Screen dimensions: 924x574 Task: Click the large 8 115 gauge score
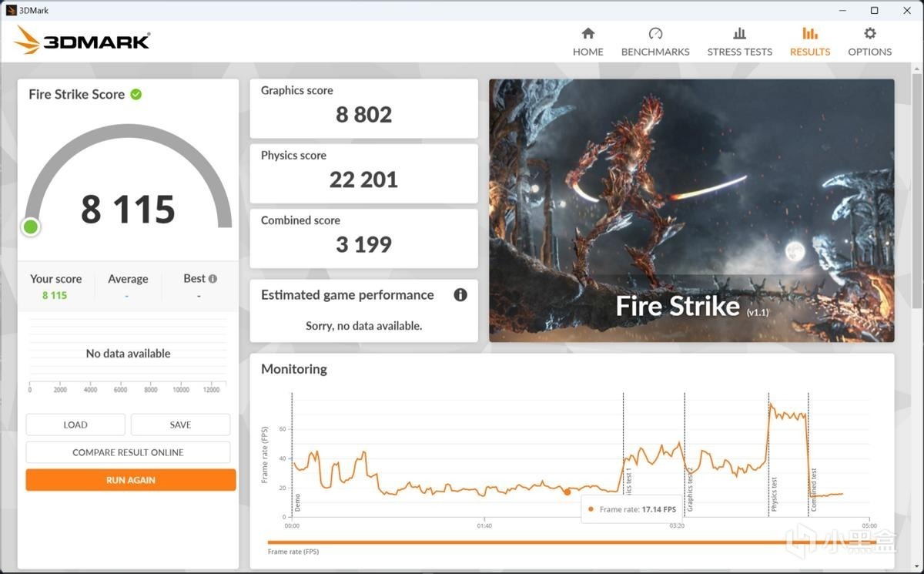(128, 209)
